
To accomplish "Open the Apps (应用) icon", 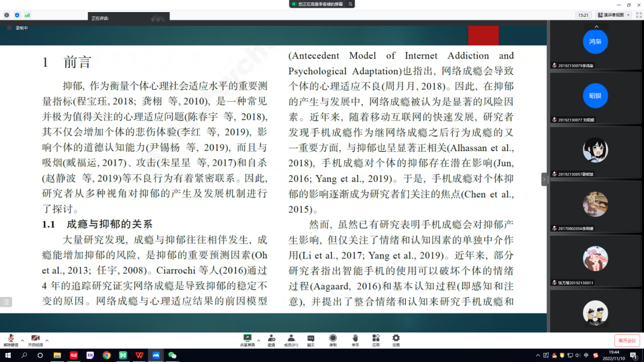I will coord(376,340).
